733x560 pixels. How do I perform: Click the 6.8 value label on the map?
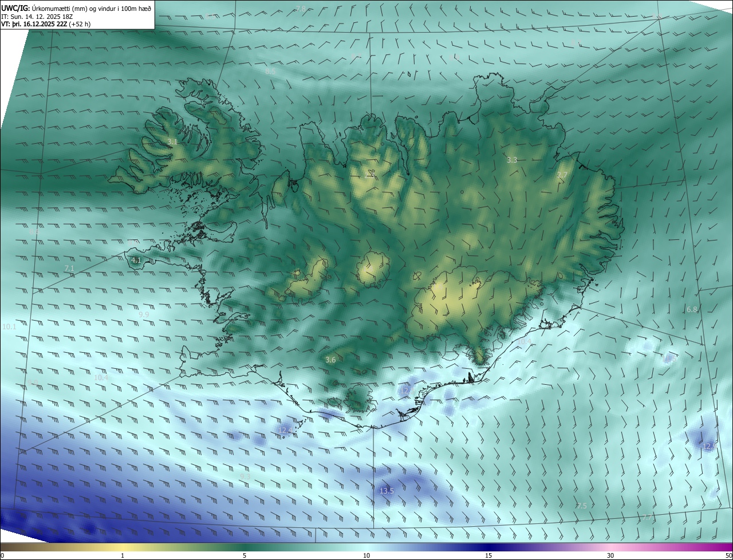pyautogui.click(x=692, y=309)
